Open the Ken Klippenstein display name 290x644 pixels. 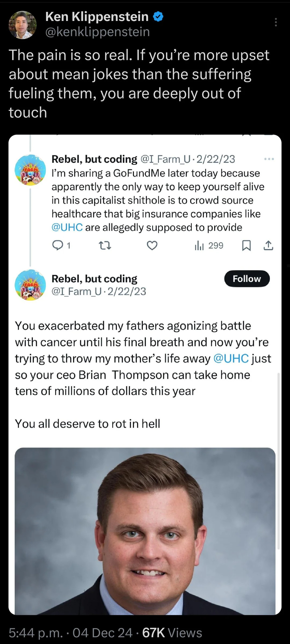(97, 17)
